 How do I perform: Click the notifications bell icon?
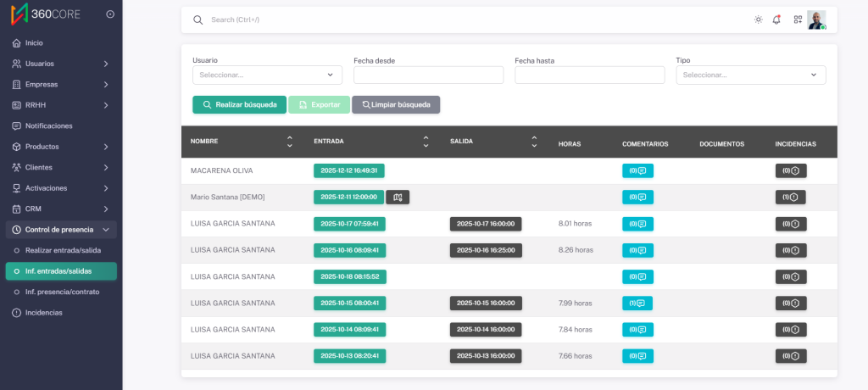click(x=776, y=19)
